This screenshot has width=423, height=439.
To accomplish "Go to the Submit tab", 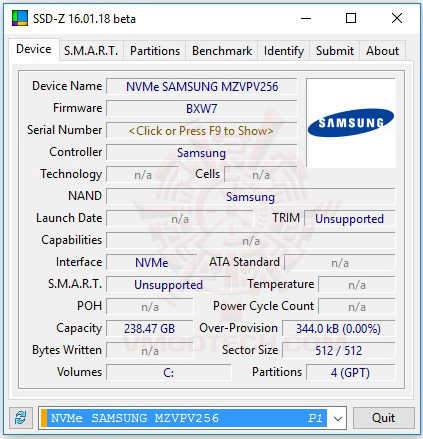I will click(x=335, y=51).
